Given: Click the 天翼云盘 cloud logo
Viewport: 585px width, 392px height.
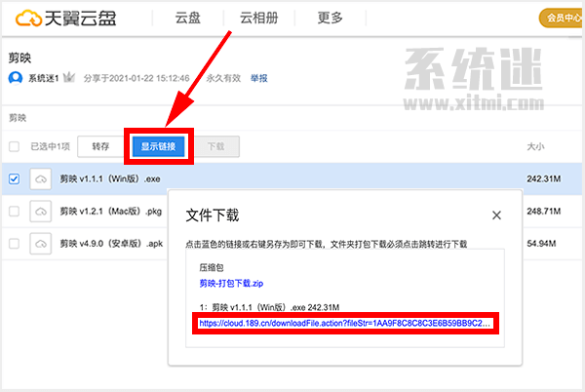Looking at the screenshot, I should click(x=66, y=18).
